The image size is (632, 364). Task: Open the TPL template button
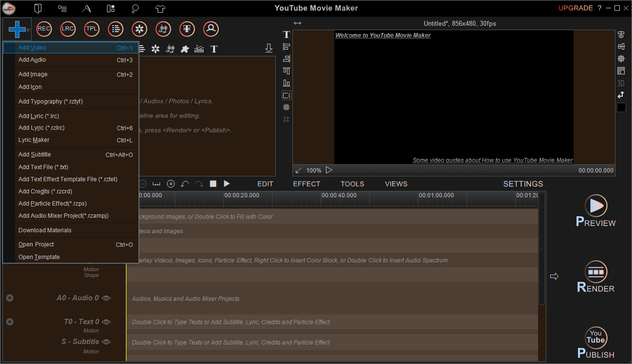point(91,29)
